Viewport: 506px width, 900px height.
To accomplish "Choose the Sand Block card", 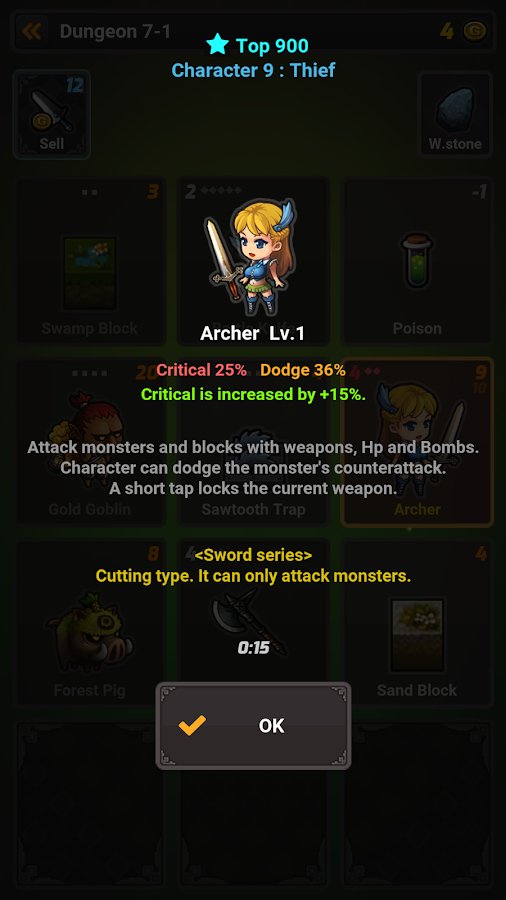I will [x=417, y=622].
